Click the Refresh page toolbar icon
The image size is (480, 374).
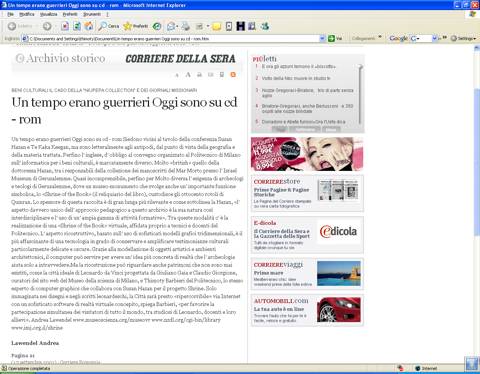tap(77, 26)
